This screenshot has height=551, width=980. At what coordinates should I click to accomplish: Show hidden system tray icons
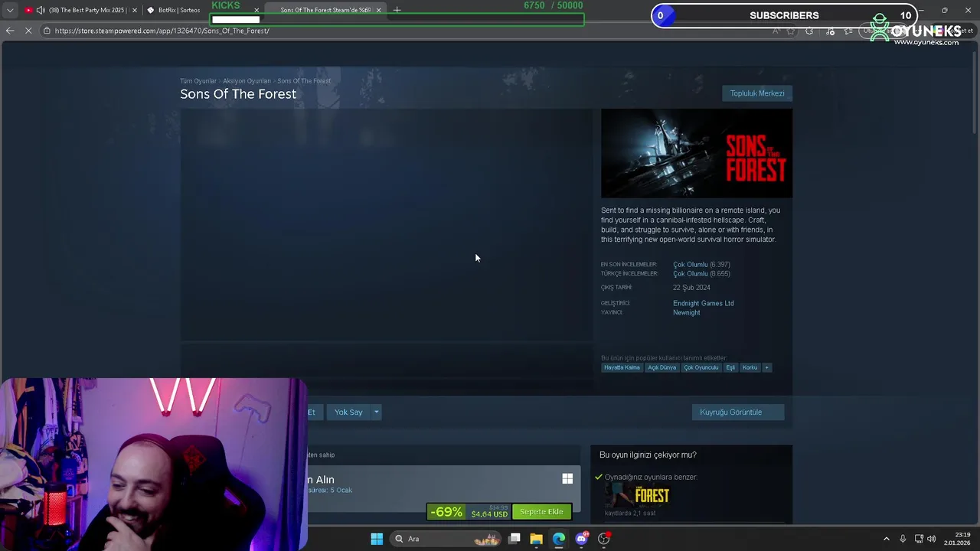coord(887,539)
